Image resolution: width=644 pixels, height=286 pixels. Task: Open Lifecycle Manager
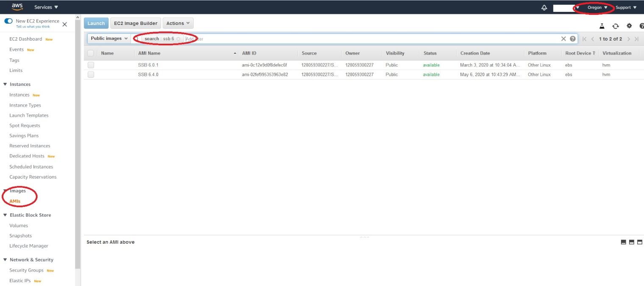tap(29, 246)
